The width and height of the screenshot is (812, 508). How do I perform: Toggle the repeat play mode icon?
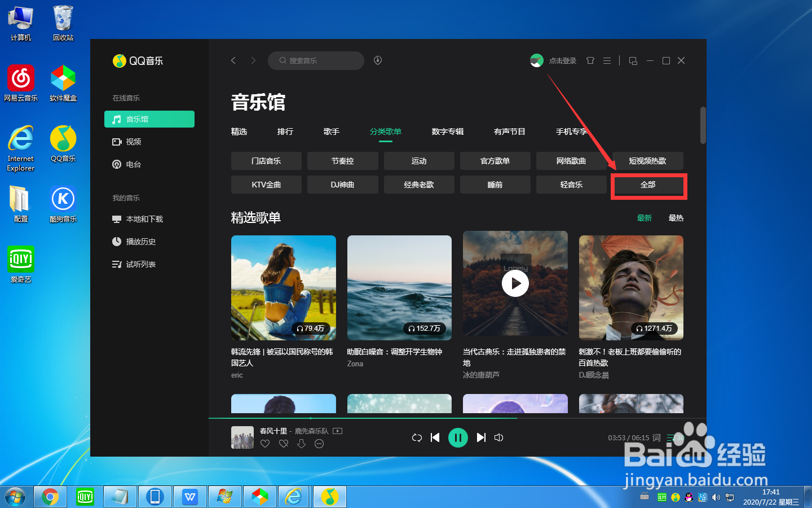pyautogui.click(x=417, y=437)
